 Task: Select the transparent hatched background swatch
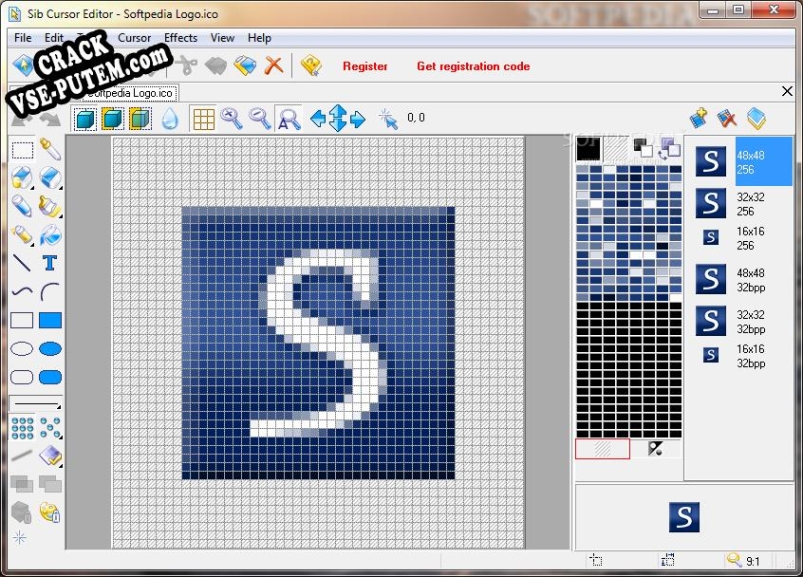pyautogui.click(x=616, y=149)
